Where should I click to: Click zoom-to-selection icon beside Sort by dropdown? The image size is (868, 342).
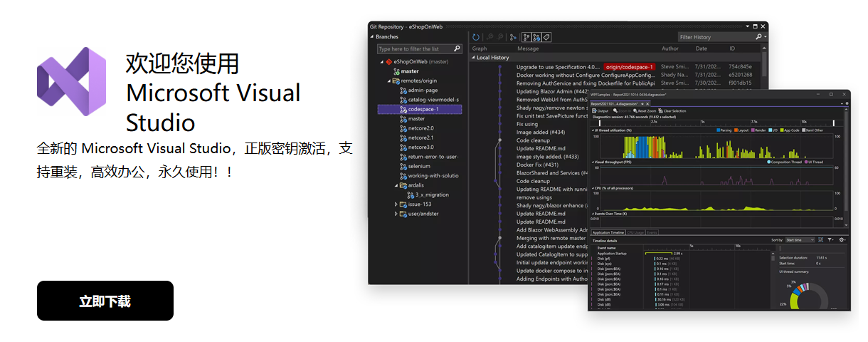click(820, 240)
